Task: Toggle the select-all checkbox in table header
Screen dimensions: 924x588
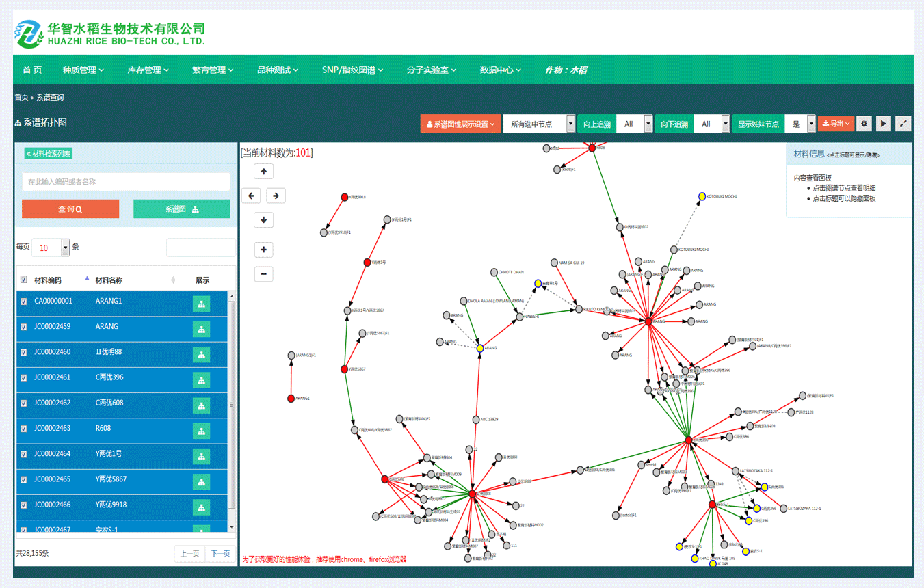Action: [24, 280]
